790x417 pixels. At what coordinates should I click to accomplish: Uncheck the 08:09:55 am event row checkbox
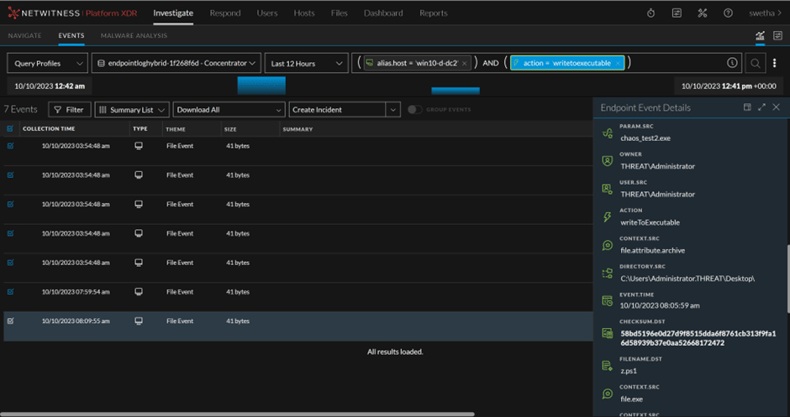tap(11, 321)
